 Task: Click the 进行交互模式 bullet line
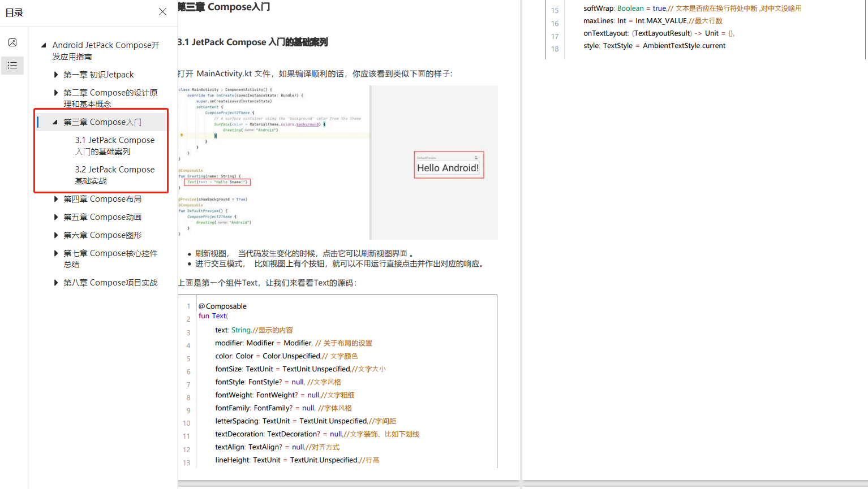click(340, 263)
